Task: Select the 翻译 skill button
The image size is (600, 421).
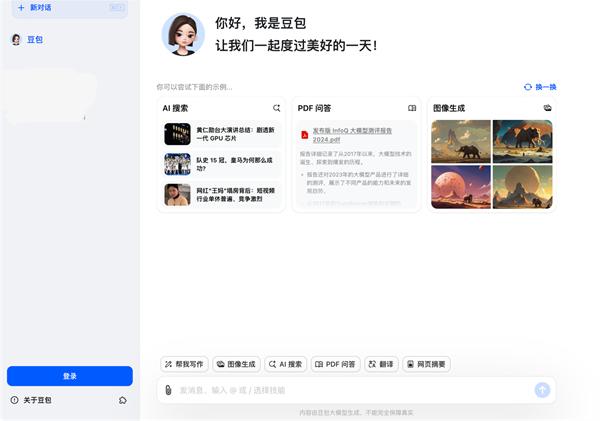Action: pyautogui.click(x=381, y=364)
